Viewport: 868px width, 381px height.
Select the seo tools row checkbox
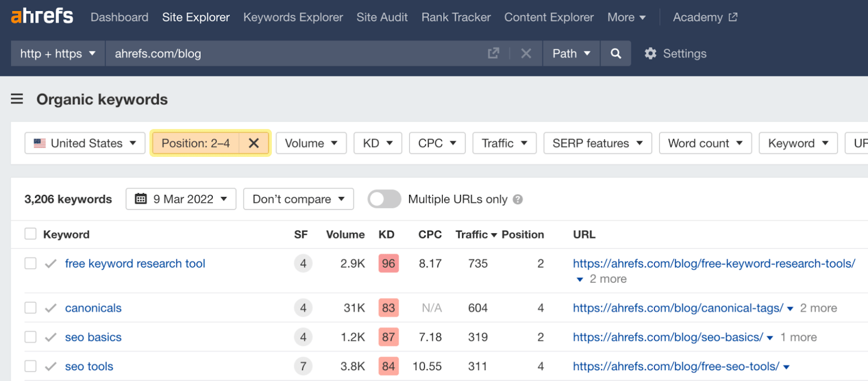pyautogui.click(x=30, y=366)
